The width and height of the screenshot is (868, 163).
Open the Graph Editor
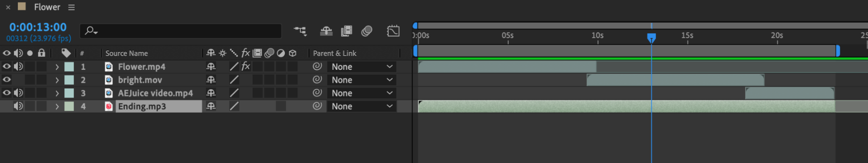(393, 31)
